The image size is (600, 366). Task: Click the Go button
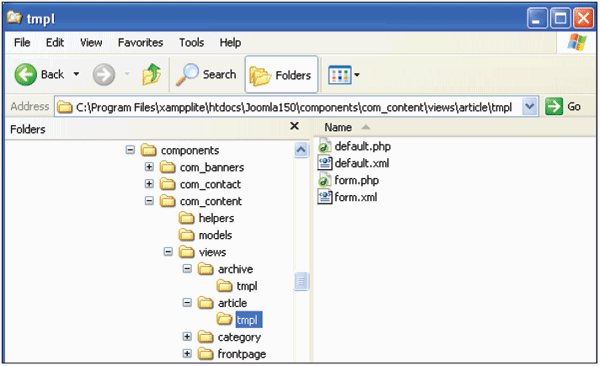pos(563,106)
